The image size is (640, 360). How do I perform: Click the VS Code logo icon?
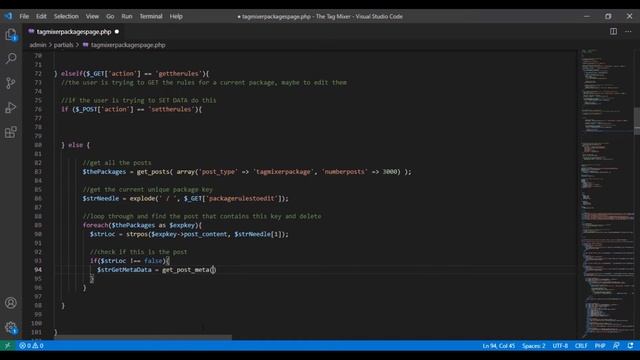8,16
